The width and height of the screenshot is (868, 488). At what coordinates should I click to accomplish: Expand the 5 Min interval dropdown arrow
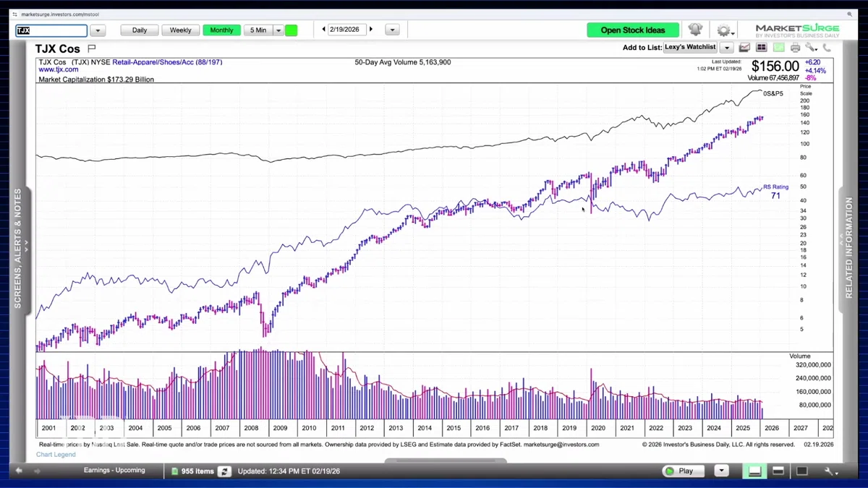pyautogui.click(x=278, y=30)
